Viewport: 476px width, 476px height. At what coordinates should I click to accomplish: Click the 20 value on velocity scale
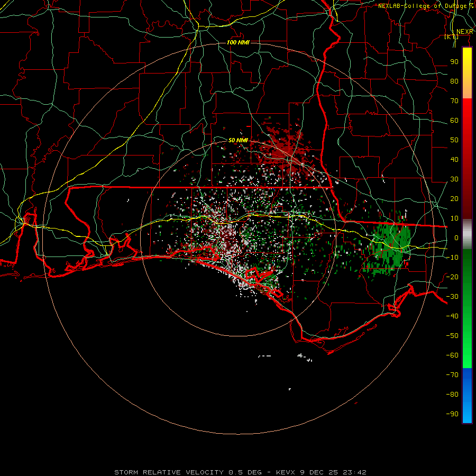(454, 198)
